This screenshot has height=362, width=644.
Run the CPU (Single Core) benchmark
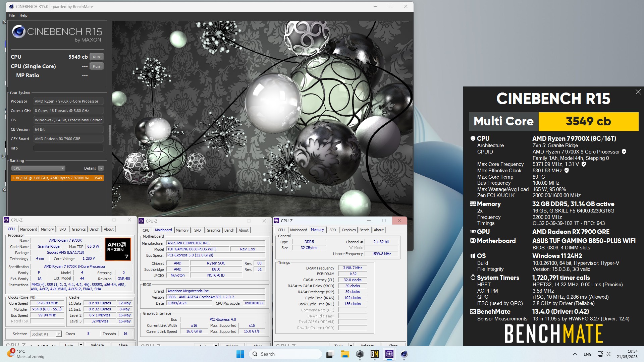point(97,66)
